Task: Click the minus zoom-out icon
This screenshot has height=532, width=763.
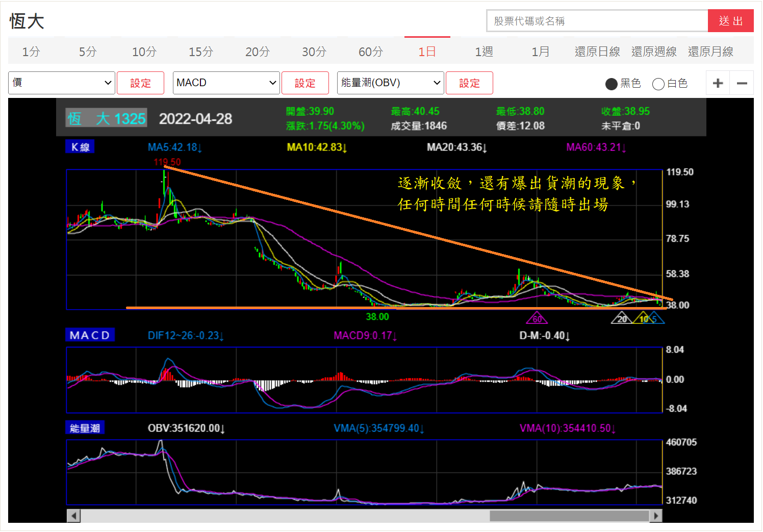Action: 742,83
